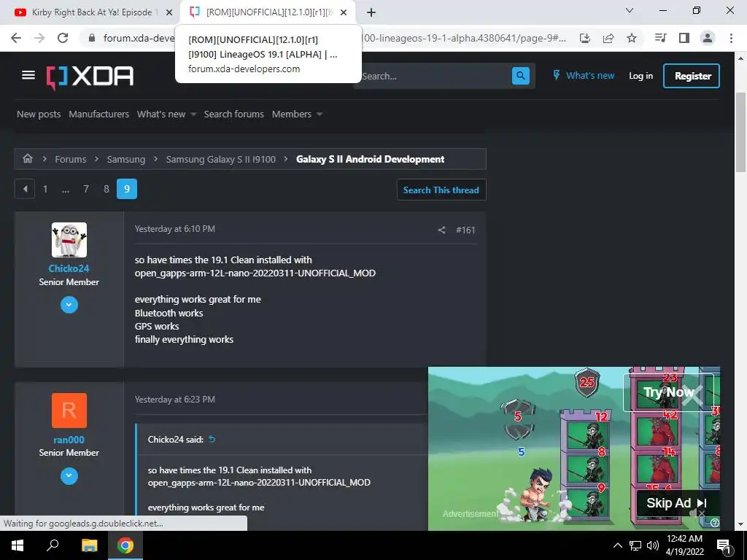Screen dimensions: 747x560
Task: Click the Register button
Action: click(x=692, y=76)
